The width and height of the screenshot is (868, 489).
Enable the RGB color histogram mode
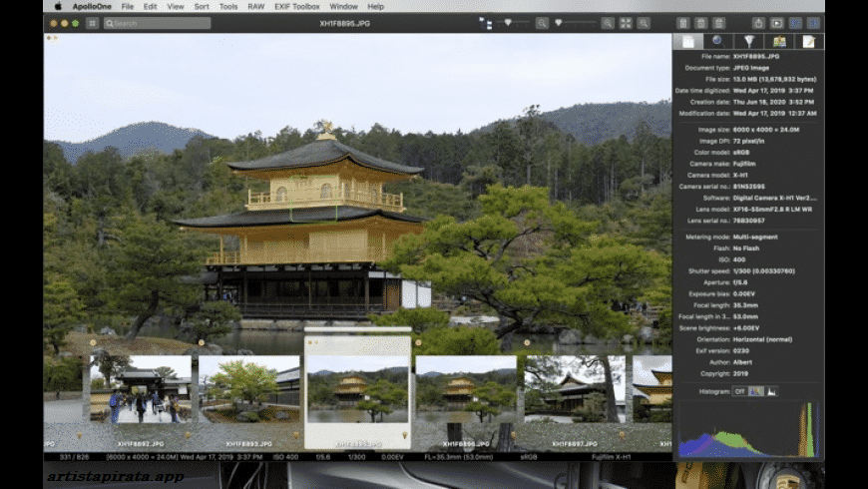pos(756,391)
